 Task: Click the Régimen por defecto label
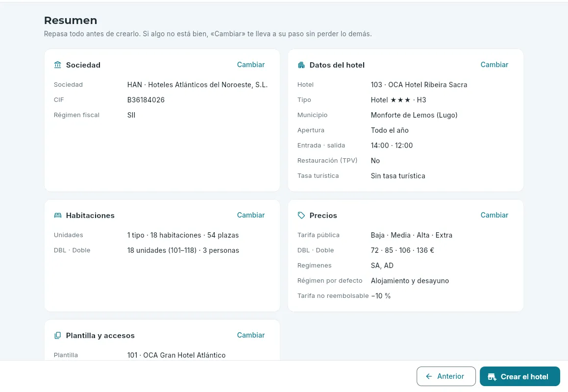[x=330, y=281]
